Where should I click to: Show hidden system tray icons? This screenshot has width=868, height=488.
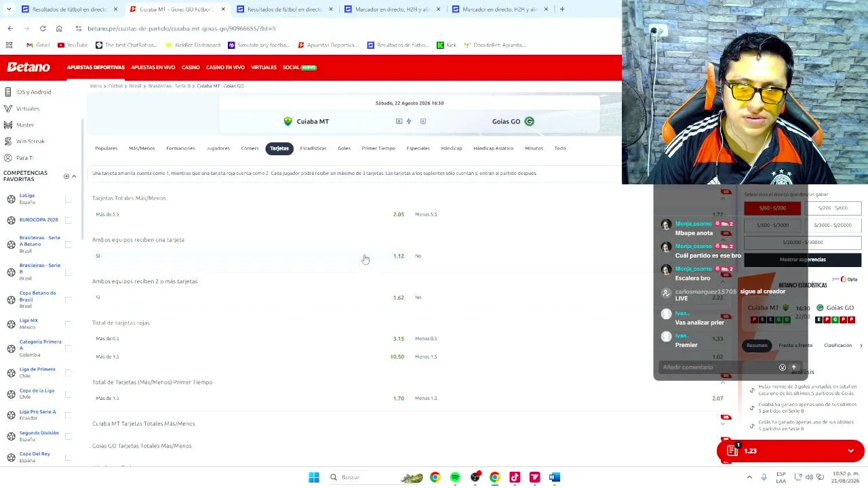click(x=749, y=477)
